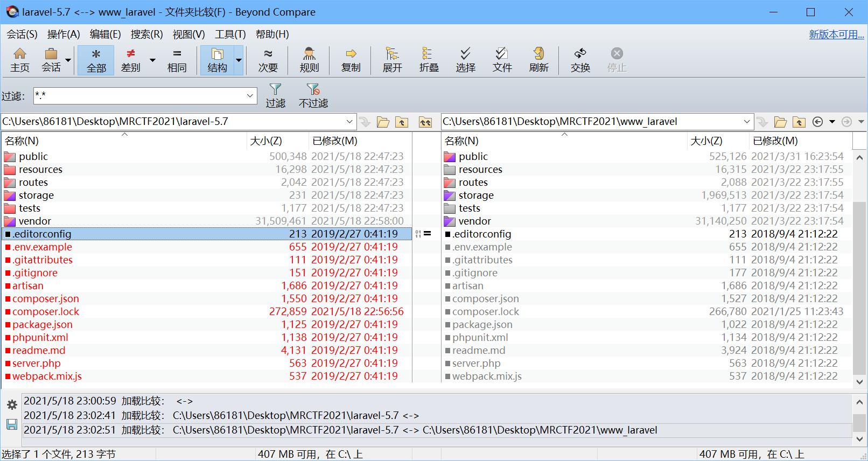Click the left folder path field
The height and width of the screenshot is (461, 868).
(x=173, y=122)
